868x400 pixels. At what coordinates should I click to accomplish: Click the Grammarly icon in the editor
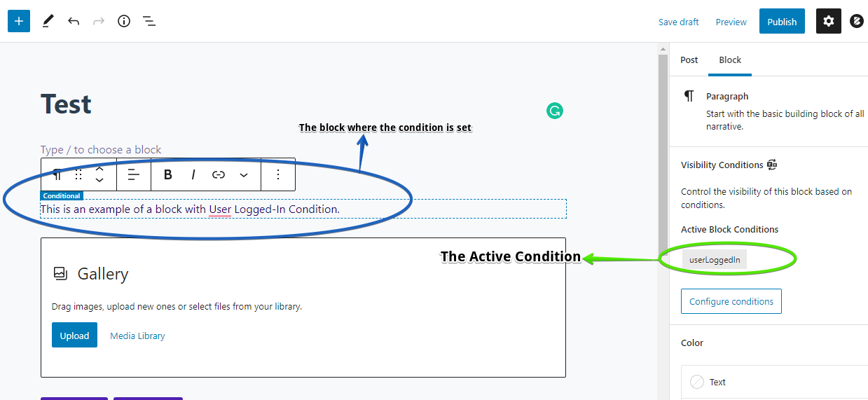[x=555, y=111]
